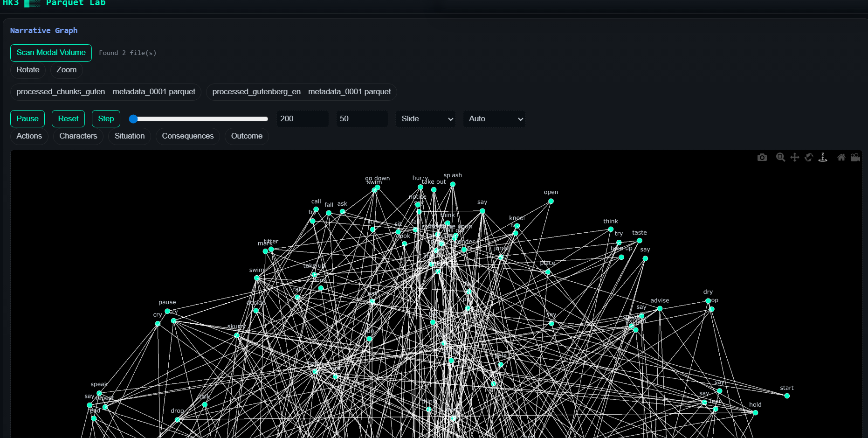Select the 'open' graph node
Image resolution: width=868 pixels, height=438 pixels.
pos(551,202)
